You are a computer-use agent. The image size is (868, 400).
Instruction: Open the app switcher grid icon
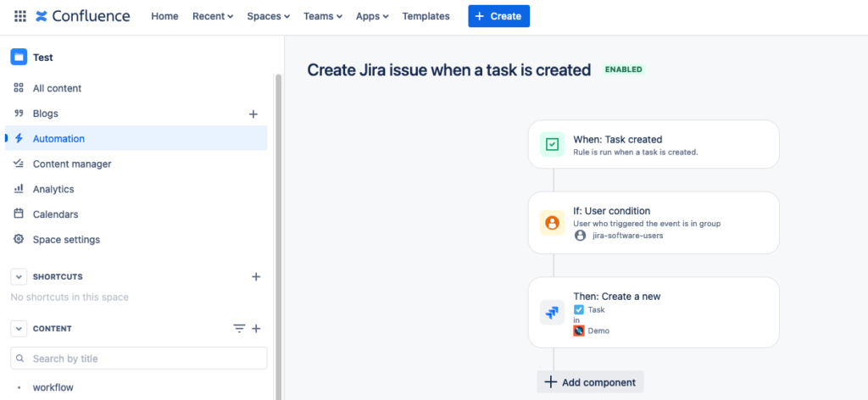click(20, 16)
